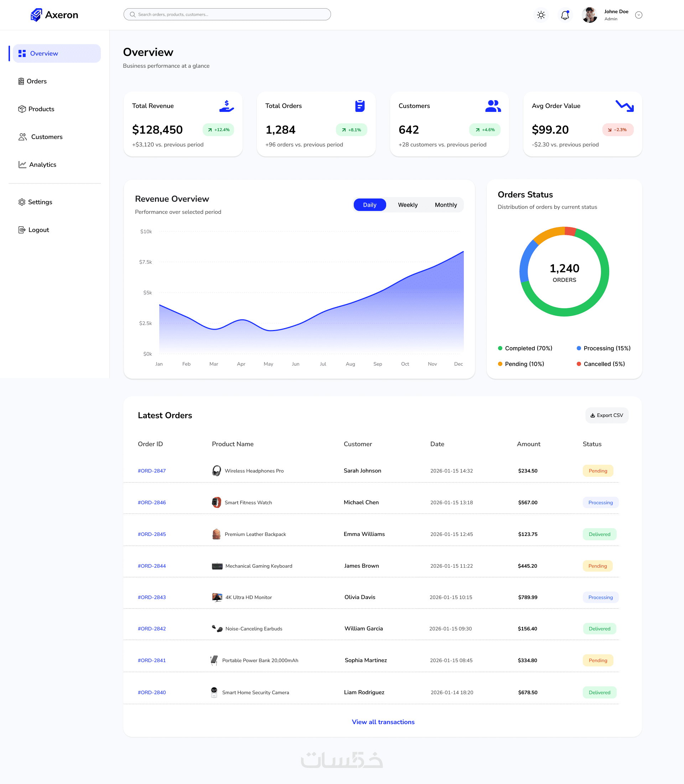Screen dimensions: 684x784
Task: Toggle the light/dark theme sun icon
Action: tap(541, 15)
